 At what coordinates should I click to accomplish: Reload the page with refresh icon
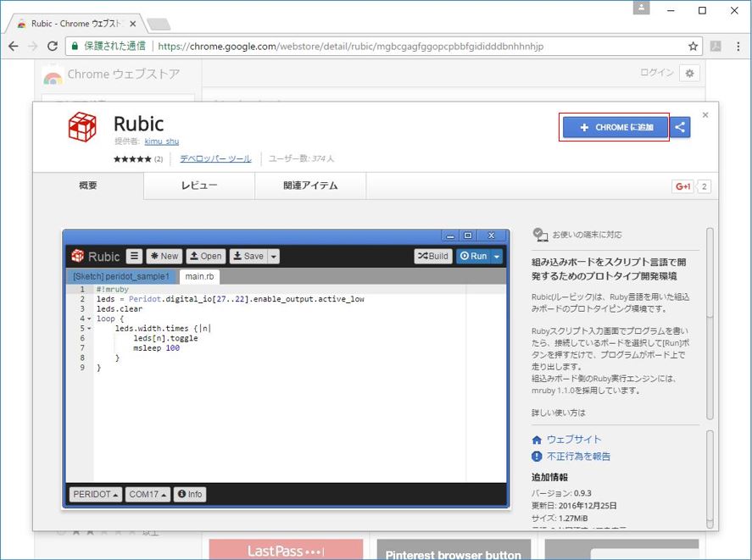point(53,46)
